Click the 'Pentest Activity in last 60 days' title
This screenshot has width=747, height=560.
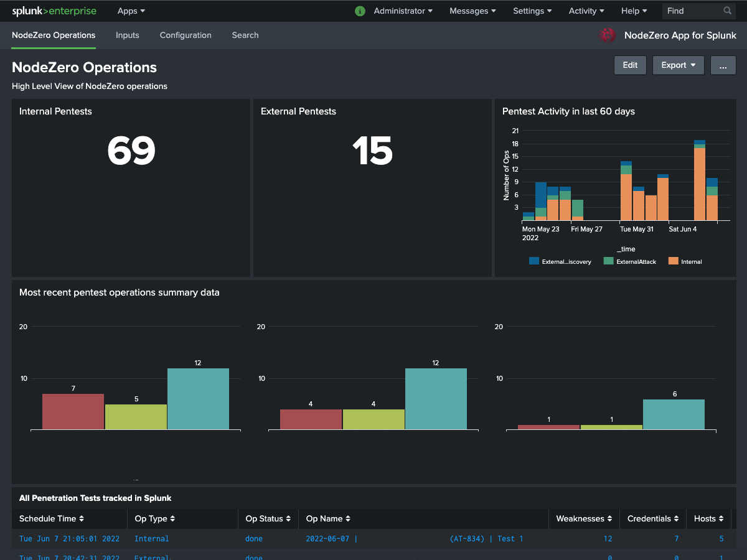(x=568, y=111)
